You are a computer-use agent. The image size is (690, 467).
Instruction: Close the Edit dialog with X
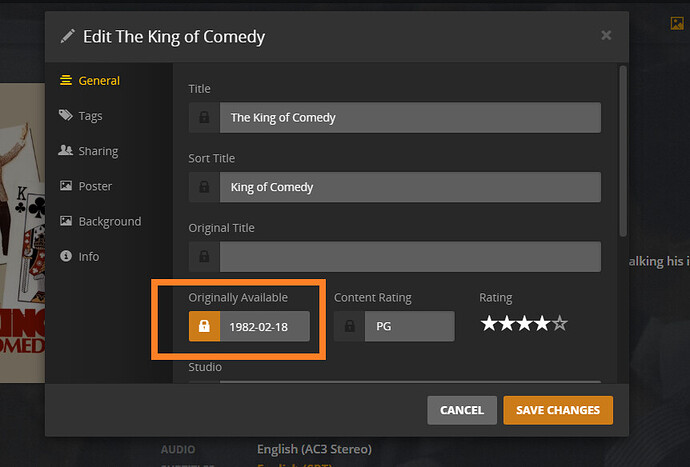[x=606, y=35]
